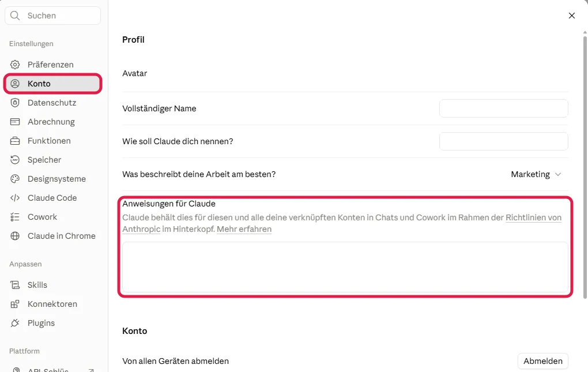Click the Abmelden button
This screenshot has height=372, width=588.
point(542,361)
